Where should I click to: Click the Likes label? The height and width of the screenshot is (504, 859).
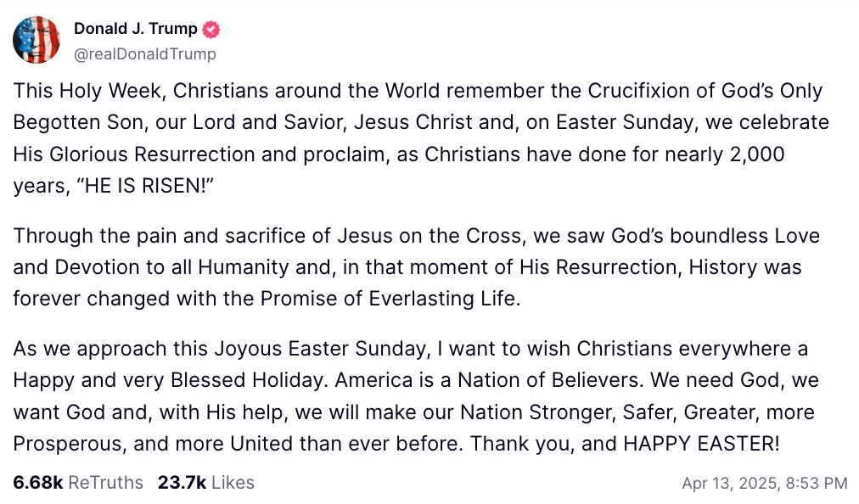[x=233, y=483]
